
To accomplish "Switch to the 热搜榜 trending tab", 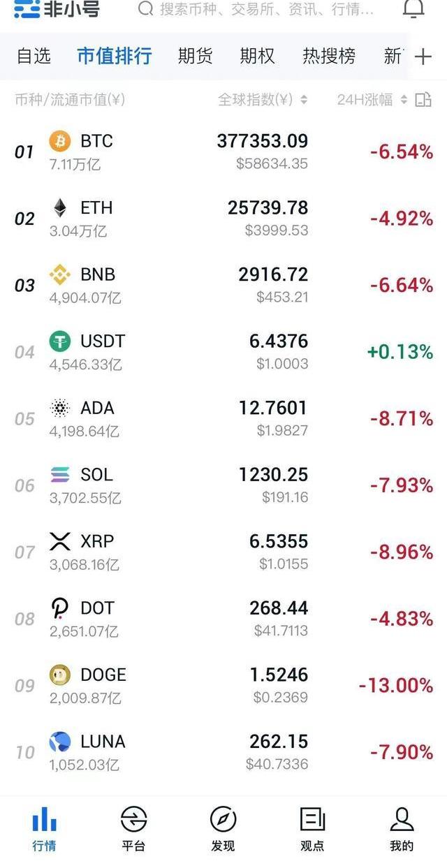I will pos(329,56).
